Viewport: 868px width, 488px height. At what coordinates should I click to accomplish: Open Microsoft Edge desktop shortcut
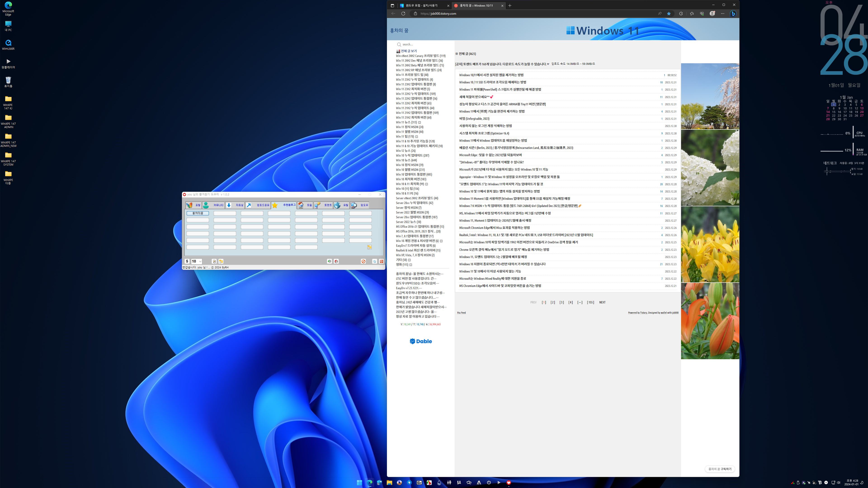[x=8, y=9]
